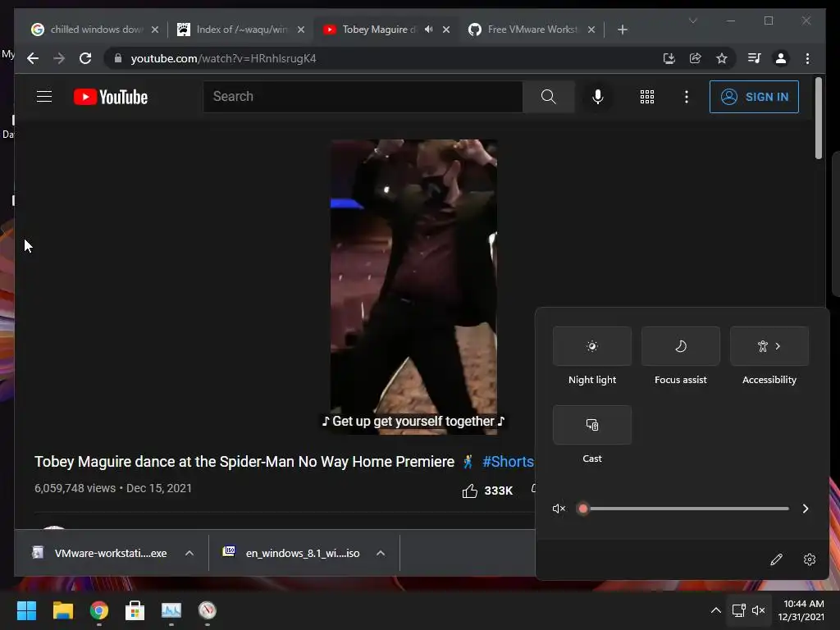The image size is (840, 630).
Task: Click the page vertical scrollbar
Action: coord(819,118)
